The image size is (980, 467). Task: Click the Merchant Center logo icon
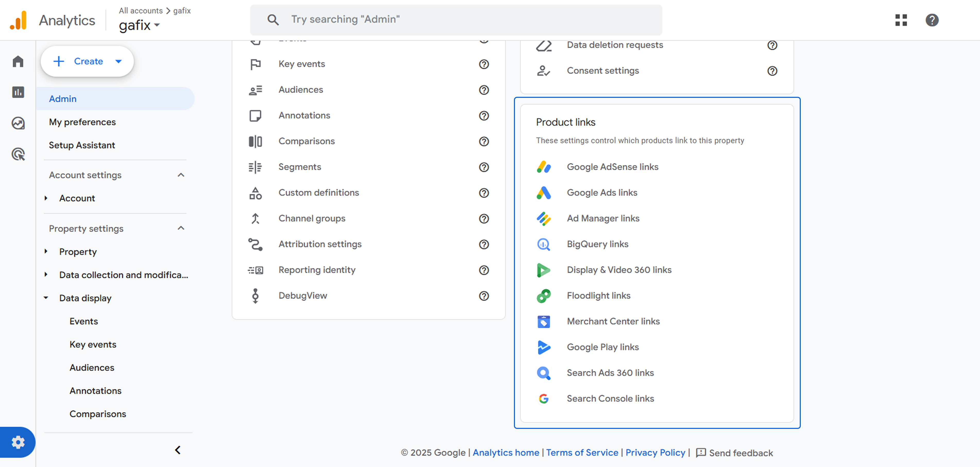coord(544,322)
